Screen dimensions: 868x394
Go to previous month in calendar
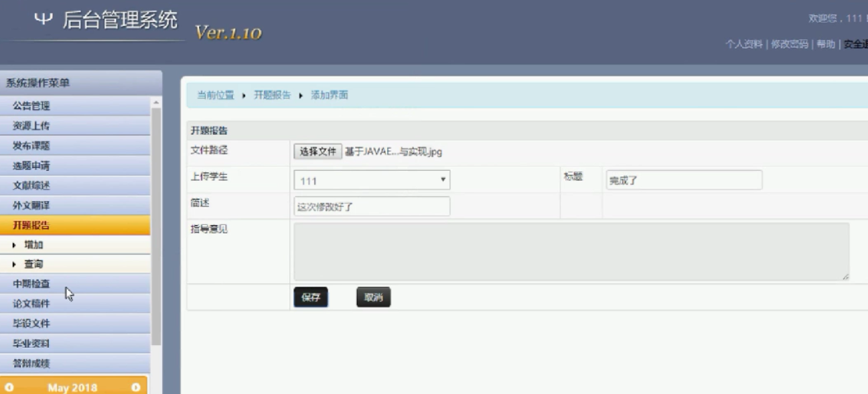pyautogui.click(x=9, y=387)
